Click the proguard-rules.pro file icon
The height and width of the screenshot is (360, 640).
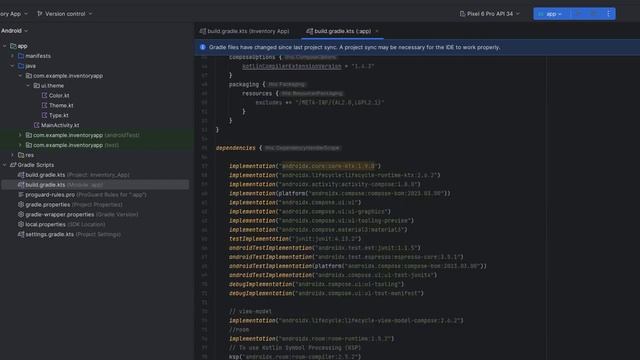click(21, 195)
